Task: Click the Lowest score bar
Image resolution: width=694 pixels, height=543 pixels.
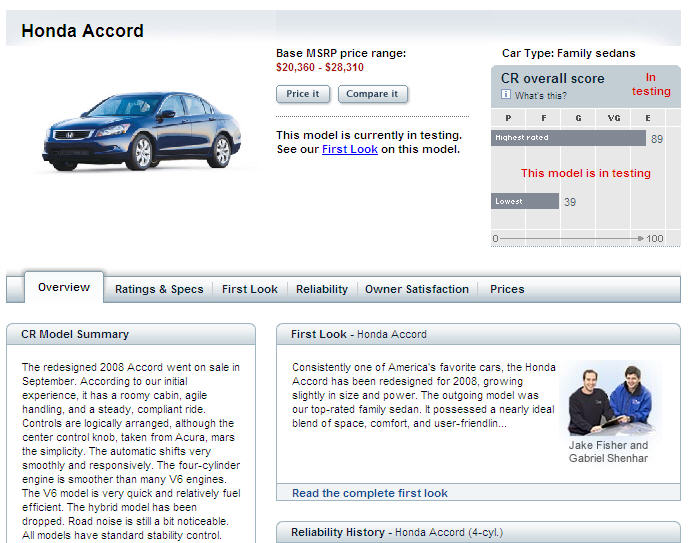Action: point(525,201)
